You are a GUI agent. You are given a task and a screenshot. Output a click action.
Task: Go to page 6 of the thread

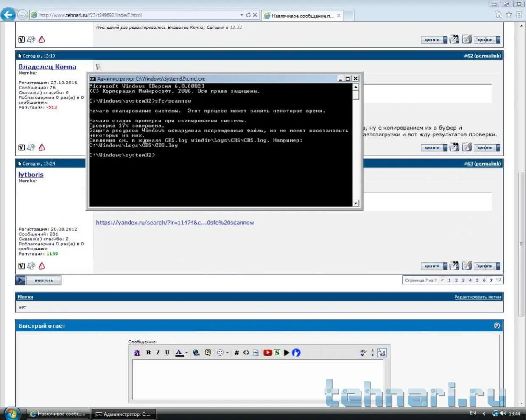pyautogui.click(x=484, y=281)
